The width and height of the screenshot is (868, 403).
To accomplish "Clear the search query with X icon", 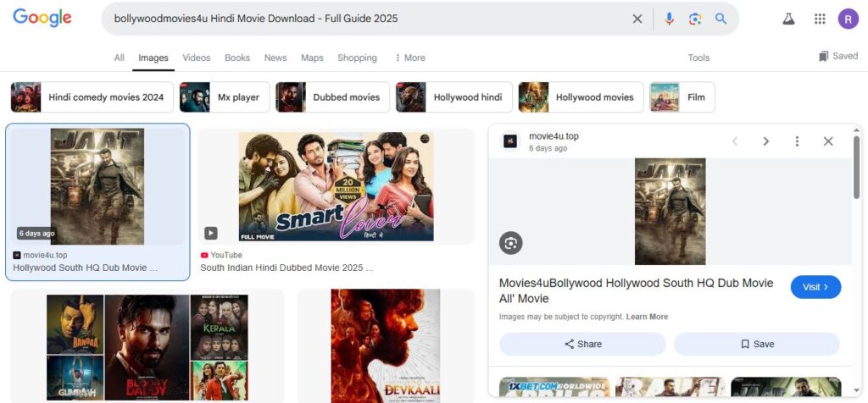I will coord(637,19).
